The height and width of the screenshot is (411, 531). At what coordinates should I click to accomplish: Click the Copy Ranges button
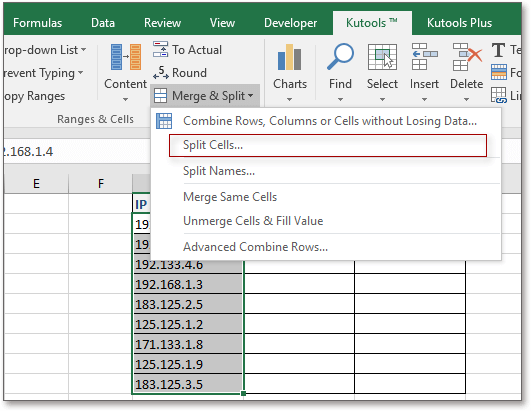(x=35, y=96)
